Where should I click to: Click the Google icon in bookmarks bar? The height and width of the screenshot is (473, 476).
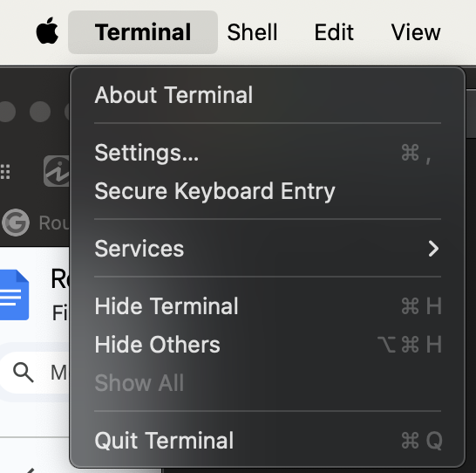point(16,223)
